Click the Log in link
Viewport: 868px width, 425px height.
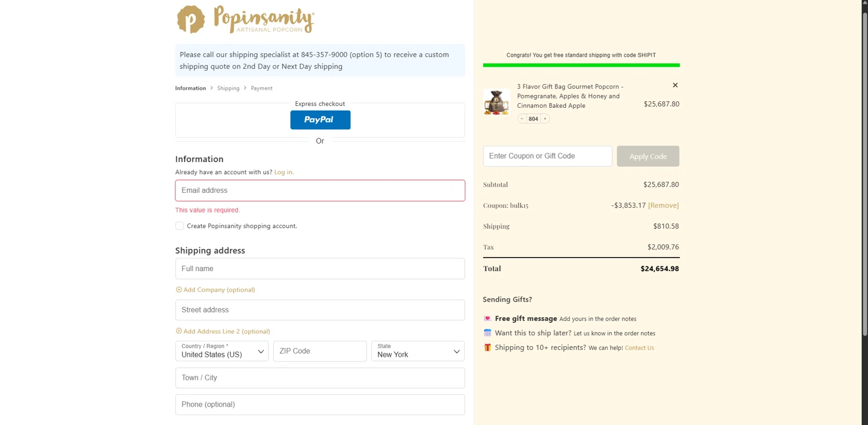(x=284, y=172)
